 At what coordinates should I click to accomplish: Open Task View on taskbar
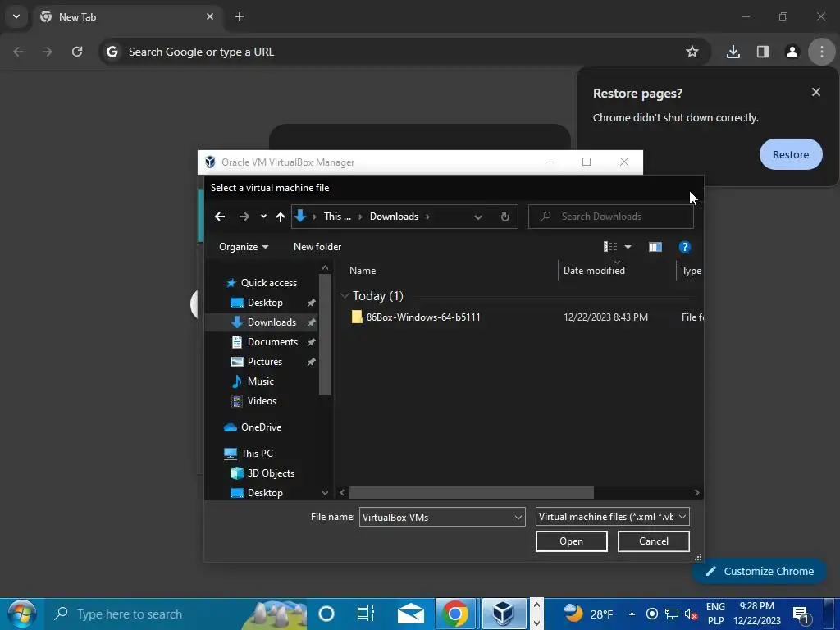[365, 614]
